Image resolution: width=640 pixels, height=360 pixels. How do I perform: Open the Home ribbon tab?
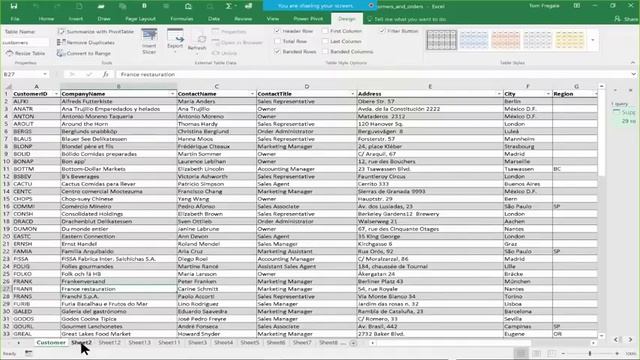[46, 19]
